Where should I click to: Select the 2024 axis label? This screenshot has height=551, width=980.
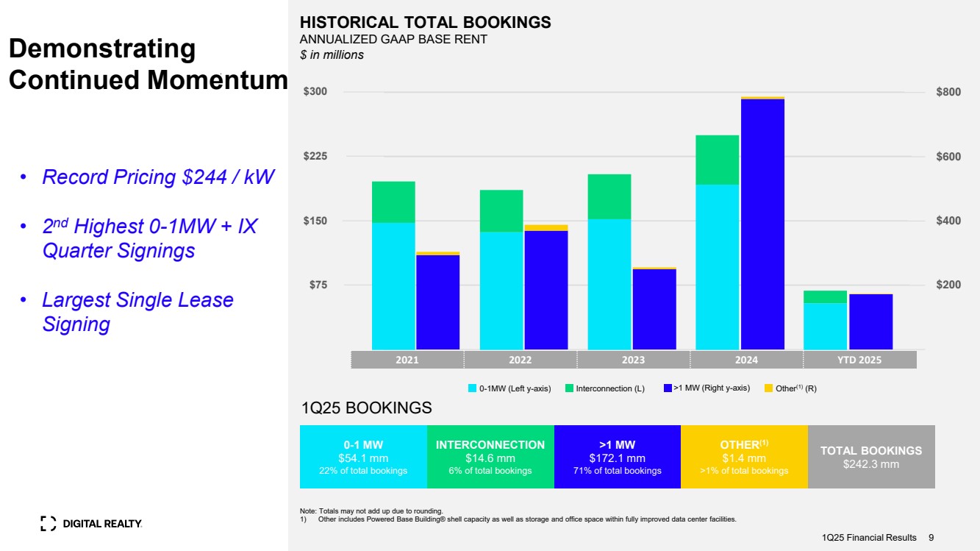[746, 360]
